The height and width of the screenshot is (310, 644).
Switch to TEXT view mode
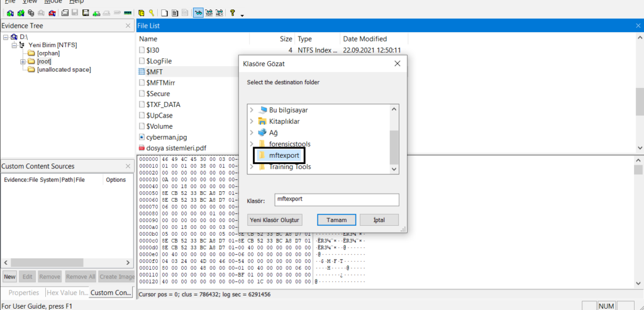pos(209,13)
